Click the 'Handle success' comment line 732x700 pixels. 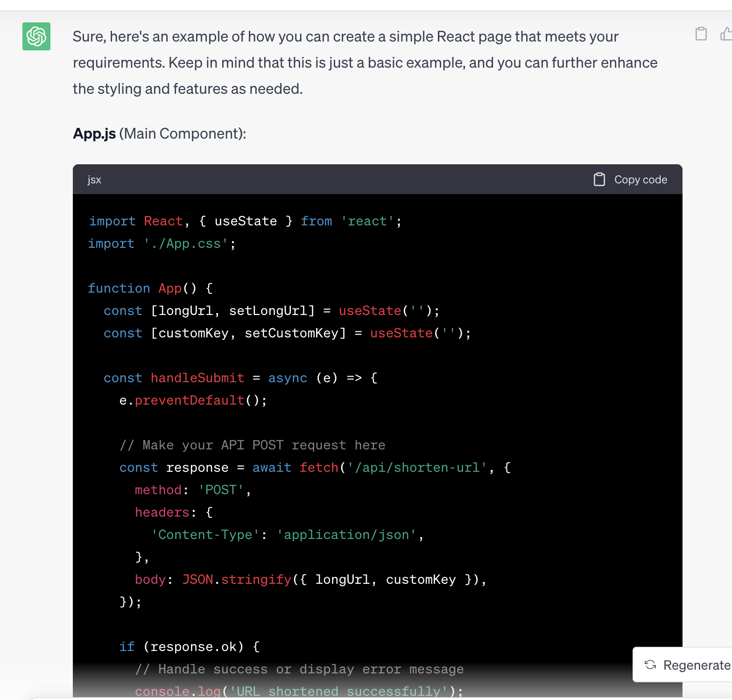point(299,669)
